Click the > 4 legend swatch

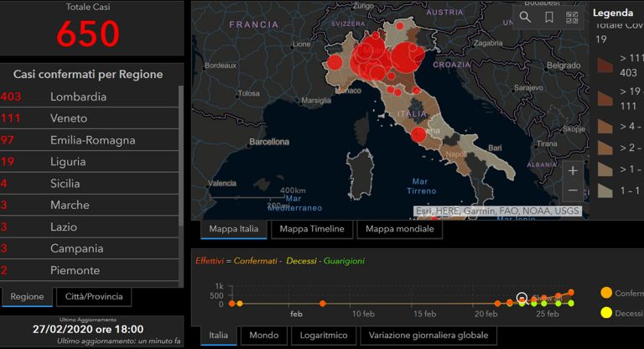[605, 126]
